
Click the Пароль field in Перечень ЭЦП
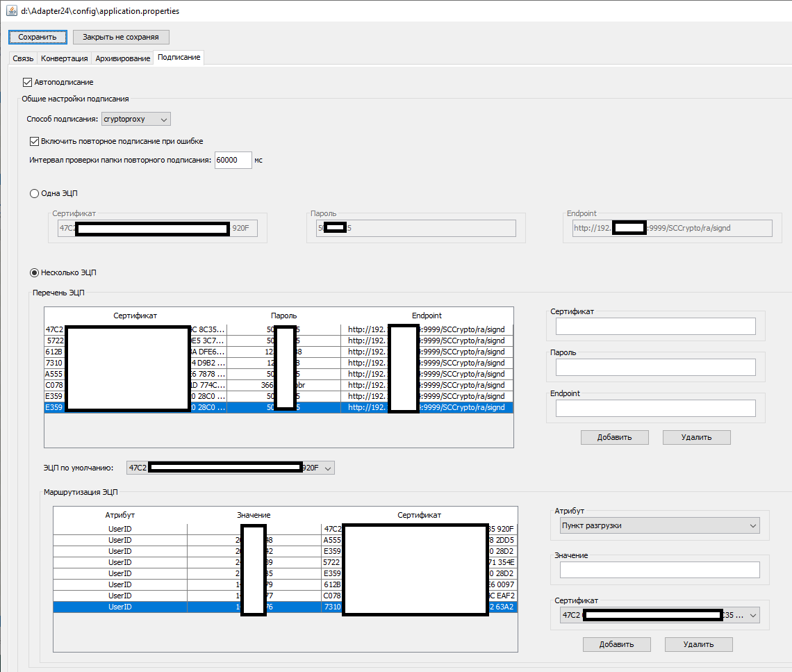[x=655, y=367]
